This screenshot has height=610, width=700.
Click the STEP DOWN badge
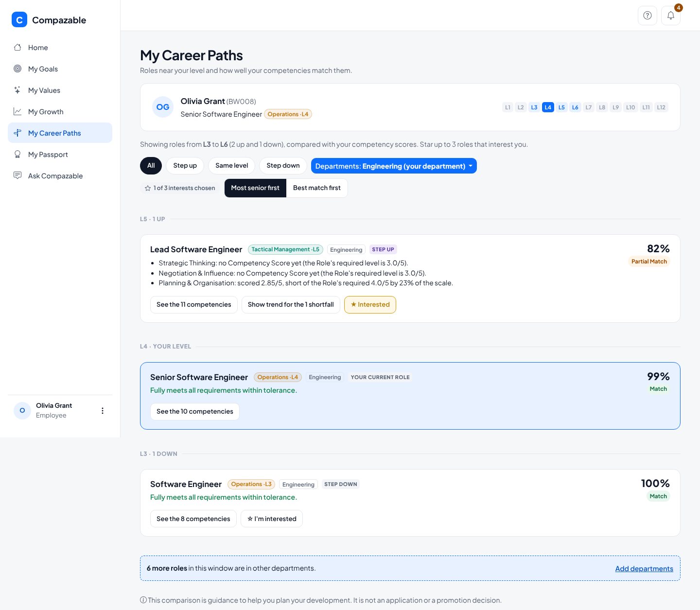[x=341, y=484]
